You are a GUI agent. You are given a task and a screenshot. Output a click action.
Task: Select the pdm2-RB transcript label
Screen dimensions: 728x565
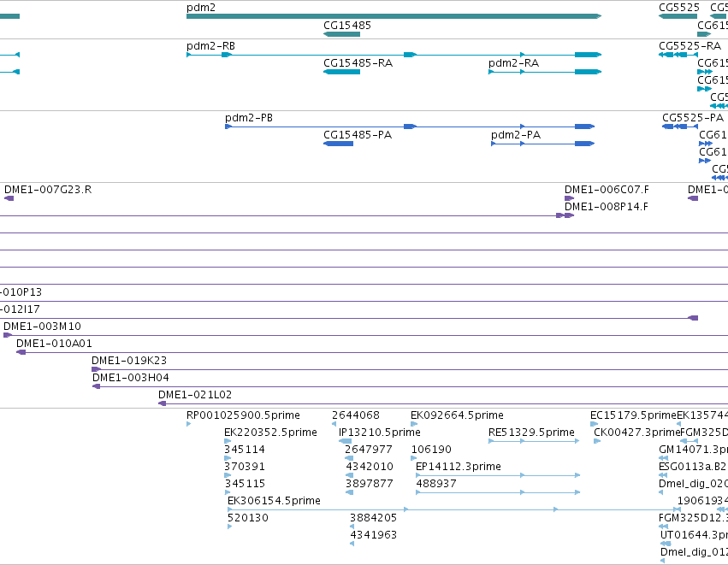pyautogui.click(x=210, y=46)
